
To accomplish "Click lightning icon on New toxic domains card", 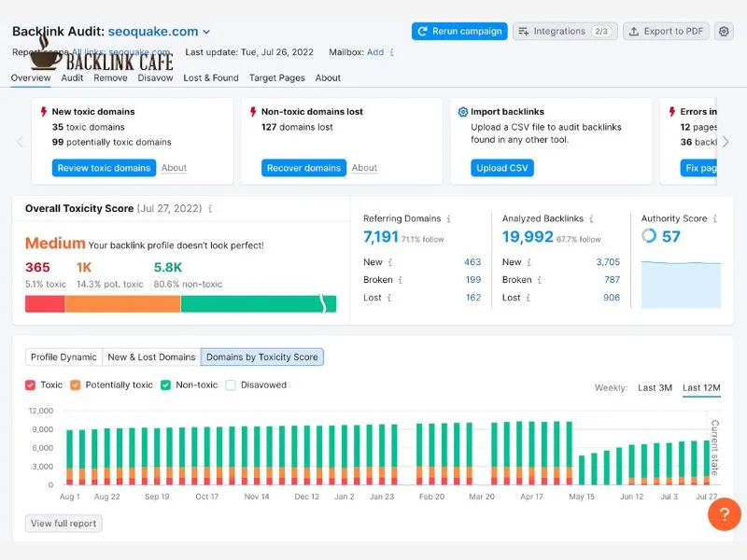I will pyautogui.click(x=44, y=111).
